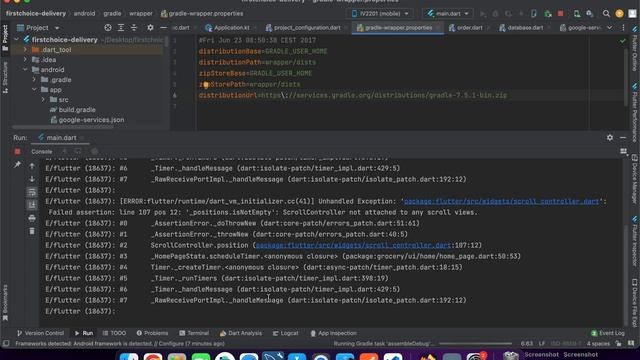Click scroll_controller.dart link in frame #2
This screenshot has width=640, height=360.
tap(353, 245)
